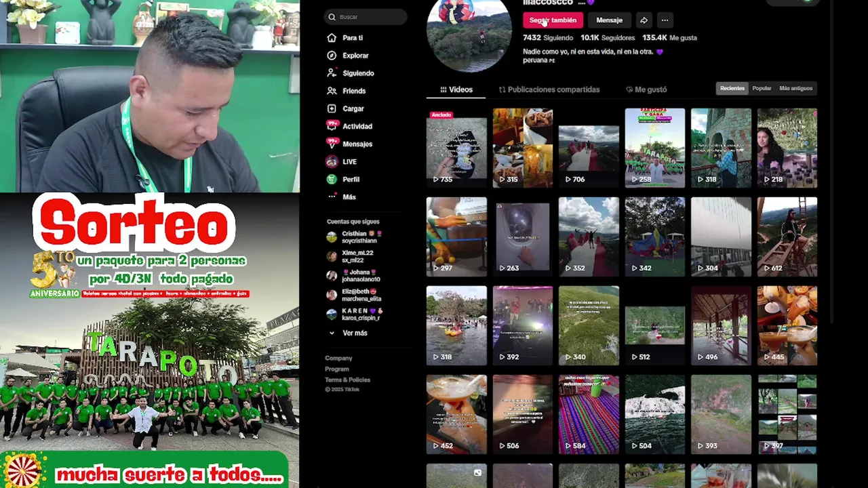The width and height of the screenshot is (868, 488).
Task: Open video with 504 views
Action: (654, 414)
